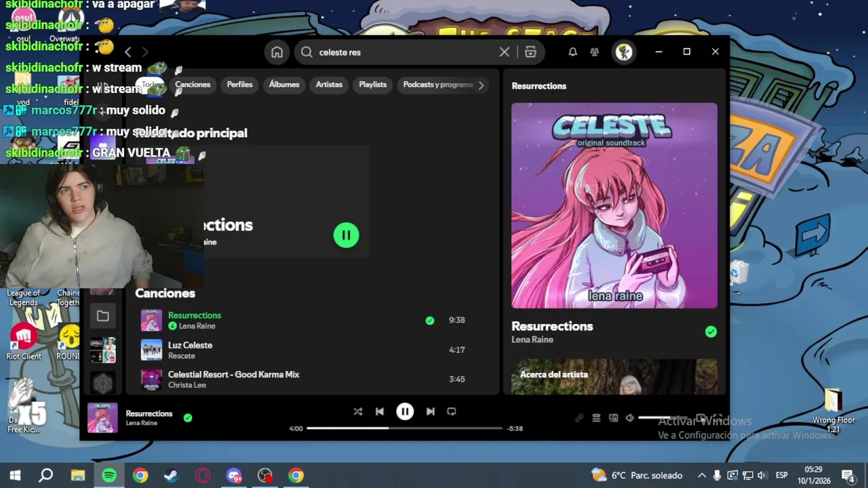Image resolution: width=868 pixels, height=488 pixels.
Task: Mute with the volume speaker icon
Action: pos(629,418)
